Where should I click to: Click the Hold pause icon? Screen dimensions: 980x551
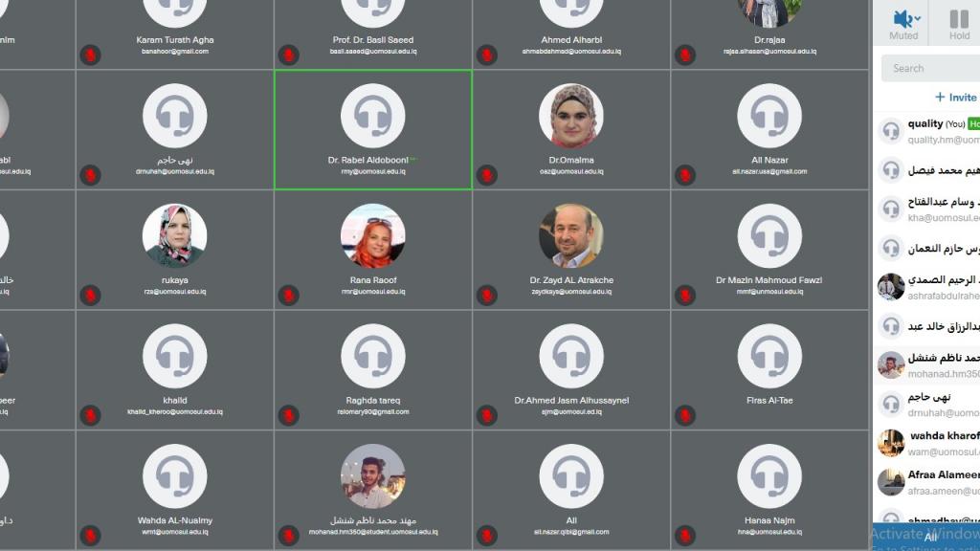(x=959, y=19)
